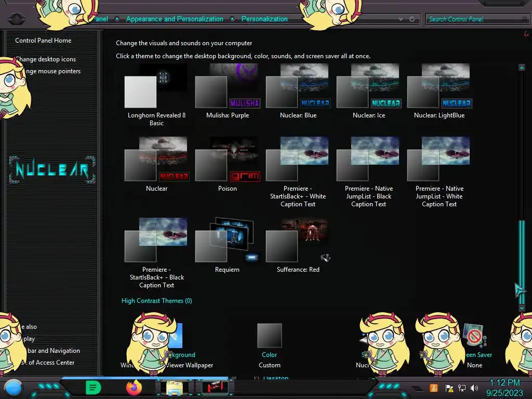Open the network tray icon
The width and height of the screenshot is (532, 399).
coord(462,388)
